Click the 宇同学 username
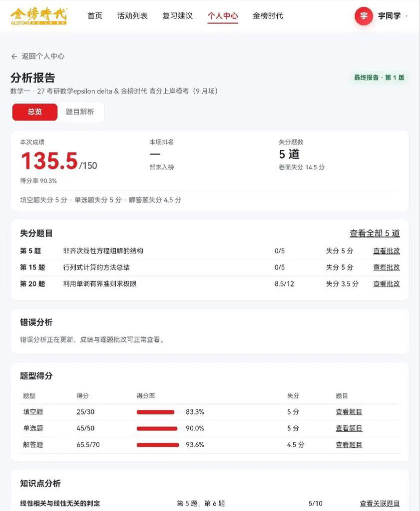The height and width of the screenshot is (511, 420). point(389,15)
